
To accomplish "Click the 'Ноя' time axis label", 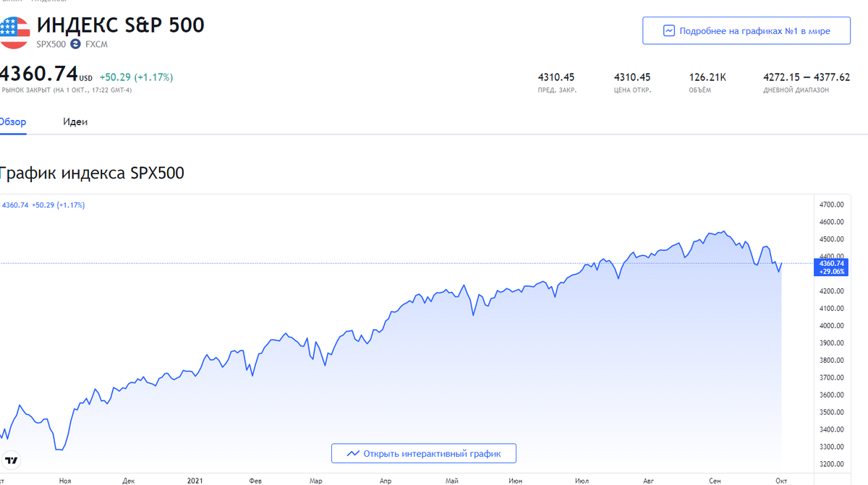I will pyautogui.click(x=65, y=480).
